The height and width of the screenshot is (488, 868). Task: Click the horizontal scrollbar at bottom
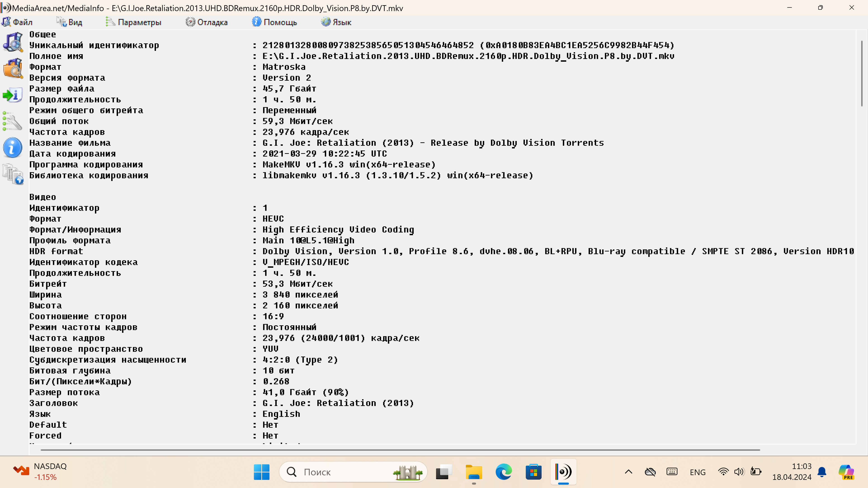tap(400, 450)
